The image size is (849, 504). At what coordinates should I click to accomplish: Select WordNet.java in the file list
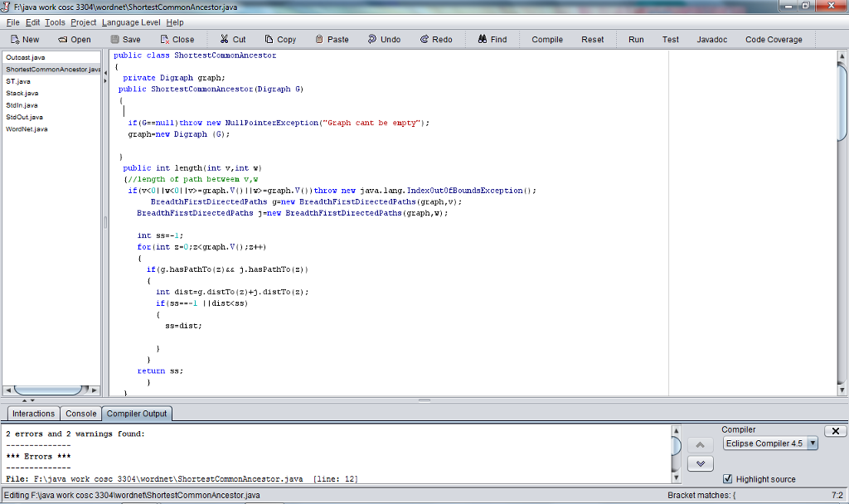click(27, 128)
